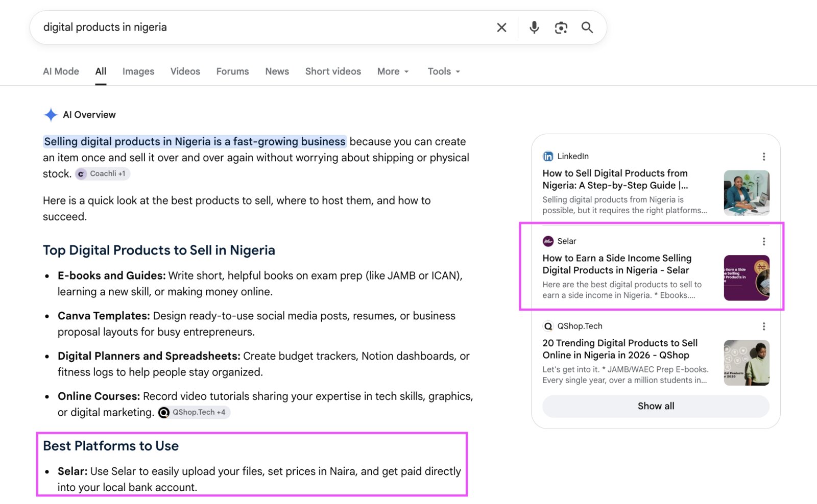Click the 'AI Overview' label
817x504 pixels.
(89, 115)
